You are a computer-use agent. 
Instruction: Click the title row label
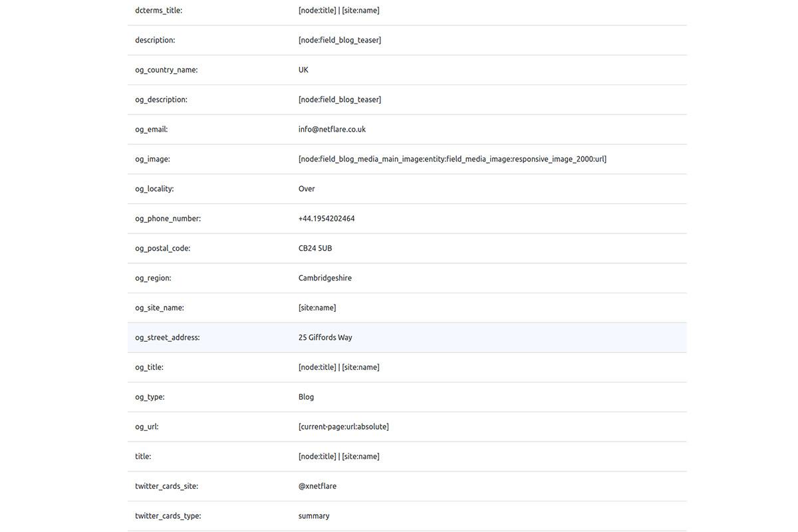pyautogui.click(x=143, y=456)
